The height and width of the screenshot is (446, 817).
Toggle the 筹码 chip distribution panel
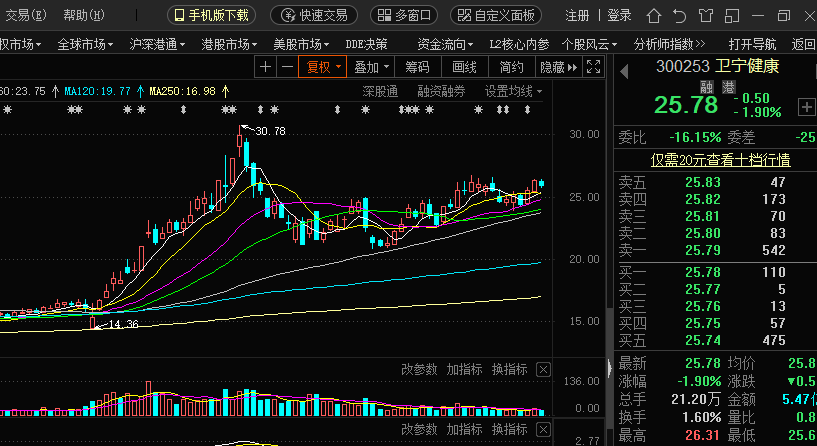tap(417, 67)
